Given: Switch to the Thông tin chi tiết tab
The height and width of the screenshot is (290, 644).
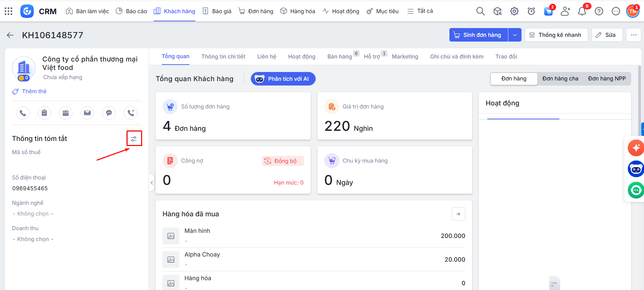Looking at the screenshot, I should 223,57.
